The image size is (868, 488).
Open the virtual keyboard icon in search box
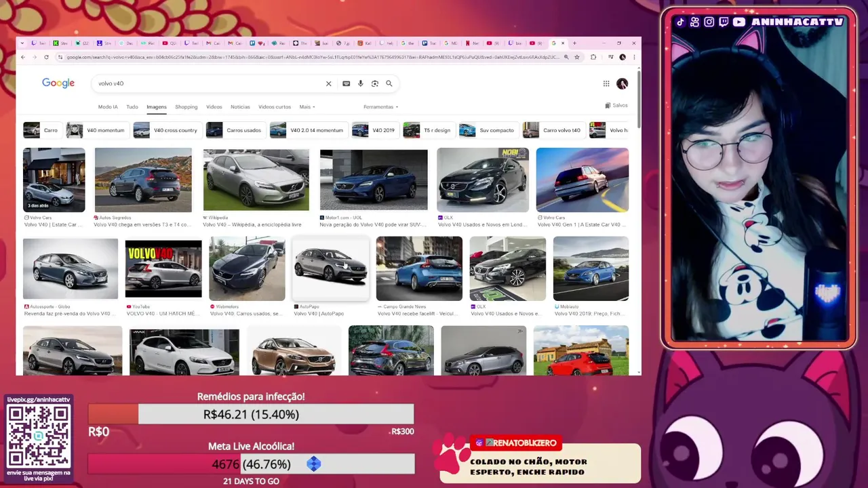pos(347,83)
